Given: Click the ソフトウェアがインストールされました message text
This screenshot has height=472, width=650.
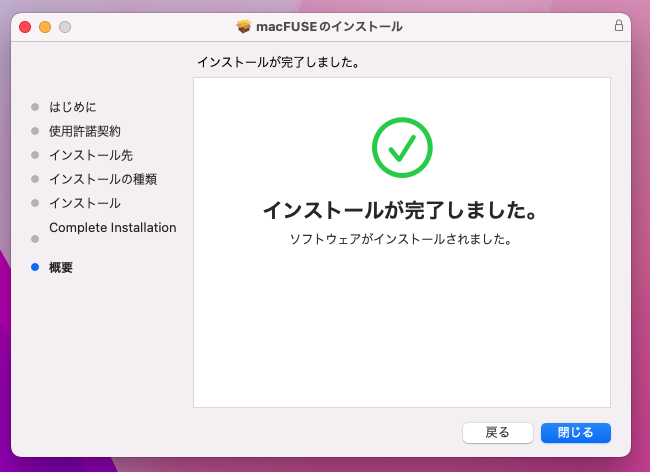Looking at the screenshot, I should coord(401,240).
